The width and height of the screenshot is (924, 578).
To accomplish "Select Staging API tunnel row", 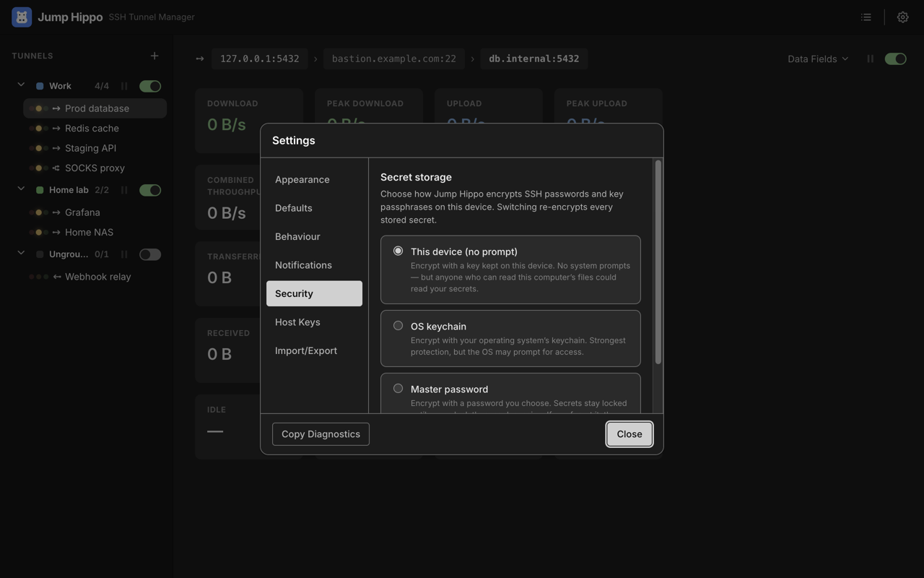I will 95,148.
